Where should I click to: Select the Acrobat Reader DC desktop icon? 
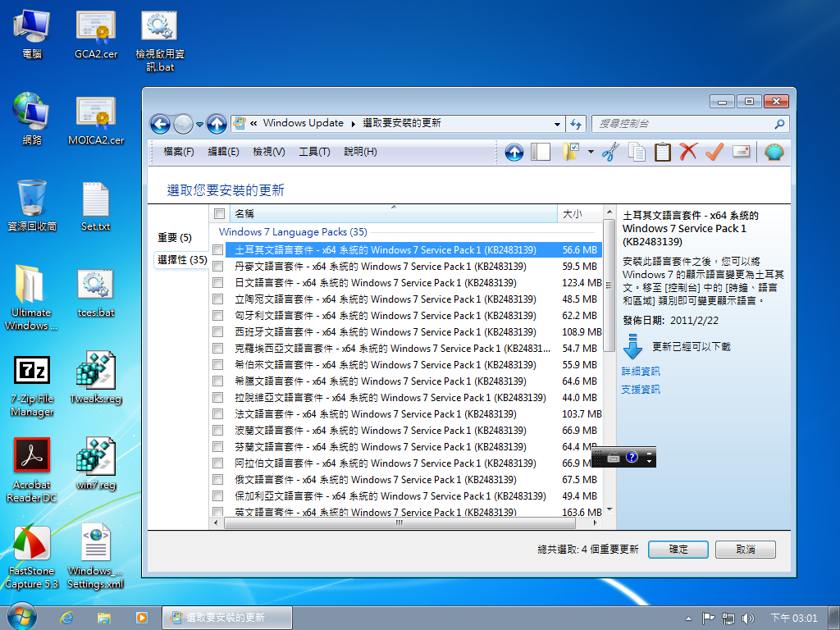(x=32, y=470)
